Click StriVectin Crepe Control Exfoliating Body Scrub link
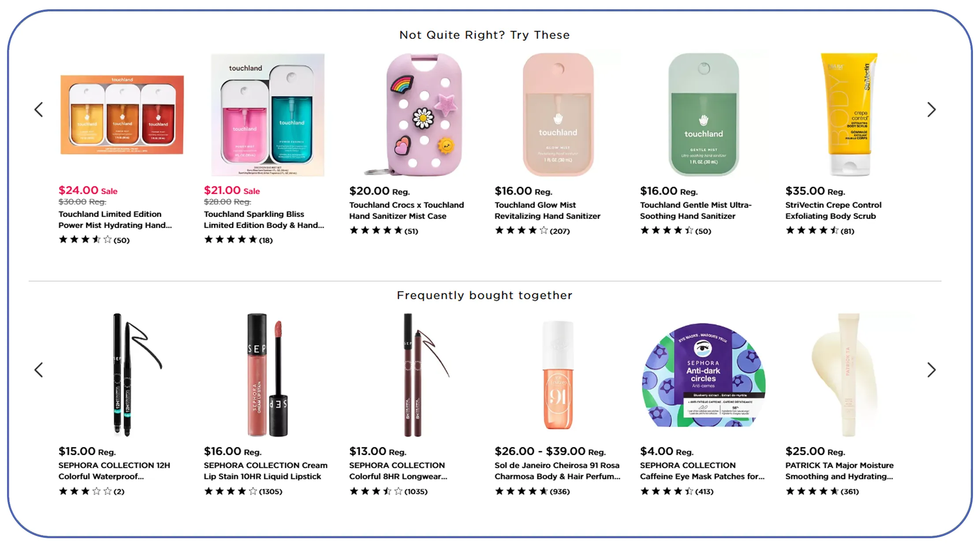980x547 pixels. (x=833, y=210)
